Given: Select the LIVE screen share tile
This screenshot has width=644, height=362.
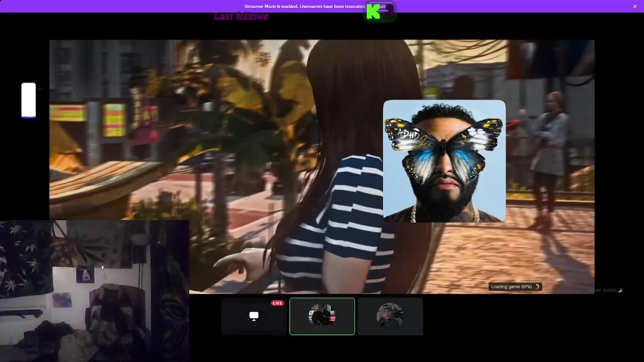Looking at the screenshot, I should point(254,316).
